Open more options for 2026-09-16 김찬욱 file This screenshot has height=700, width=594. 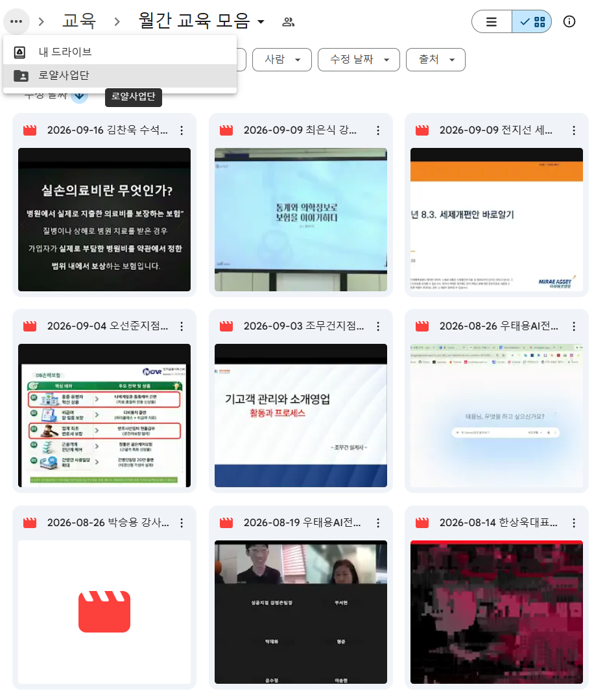(182, 130)
